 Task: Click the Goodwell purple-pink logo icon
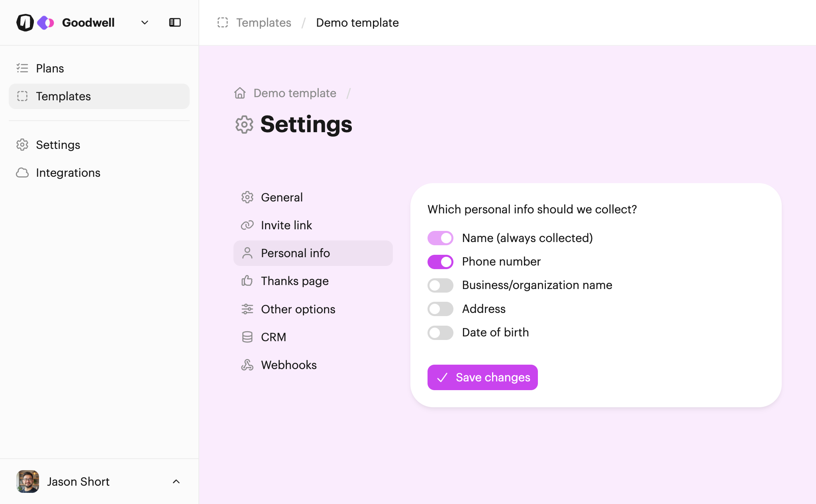click(45, 23)
